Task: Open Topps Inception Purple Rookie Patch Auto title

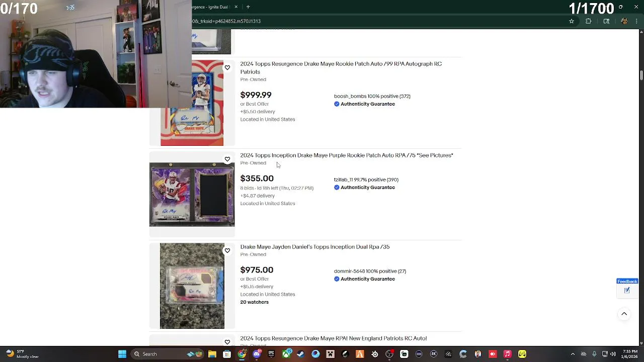Action: [347, 155]
